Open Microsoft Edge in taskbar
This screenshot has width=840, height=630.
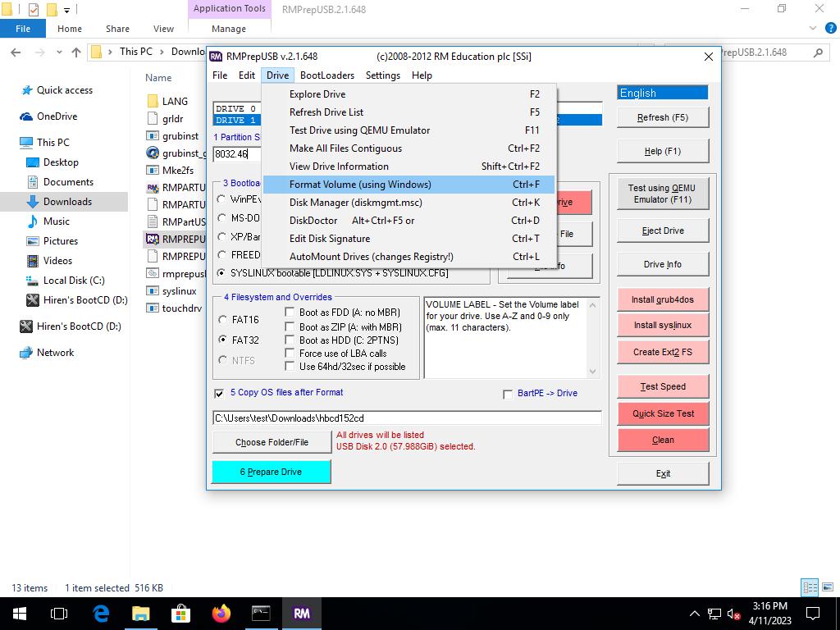point(101,613)
